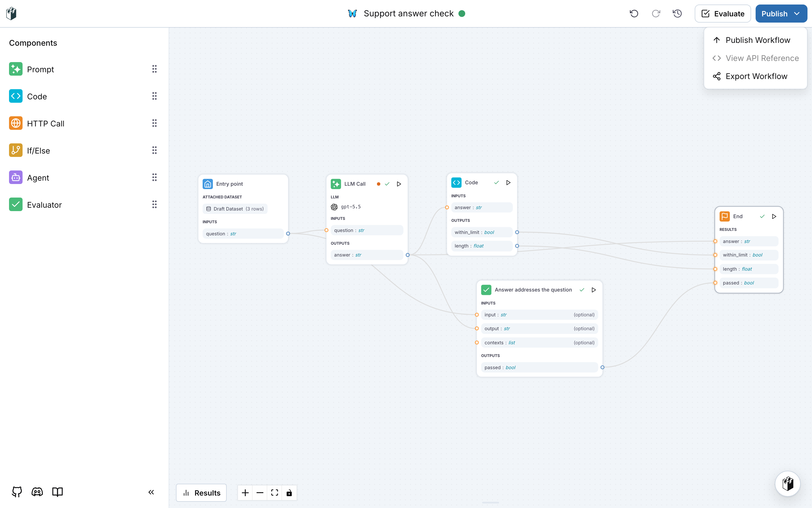Click the HTTP Call component icon
812x508 pixels.
click(16, 123)
